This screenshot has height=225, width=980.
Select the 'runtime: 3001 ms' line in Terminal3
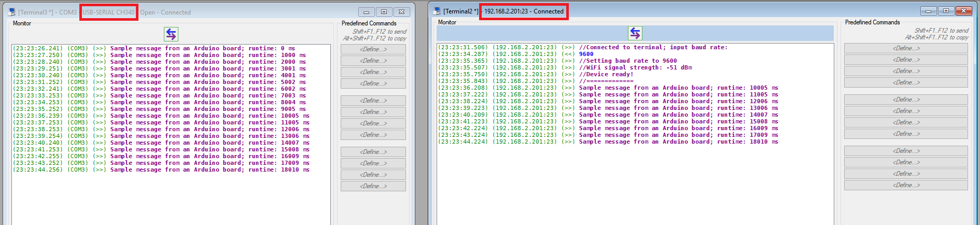(159, 68)
